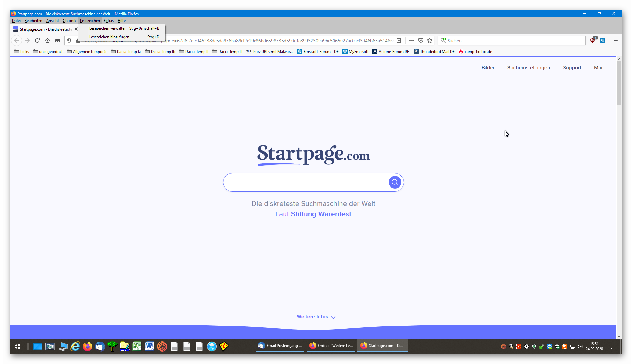Open the Firefox hamburger menu
Image resolution: width=632 pixels, height=364 pixels.
(616, 40)
